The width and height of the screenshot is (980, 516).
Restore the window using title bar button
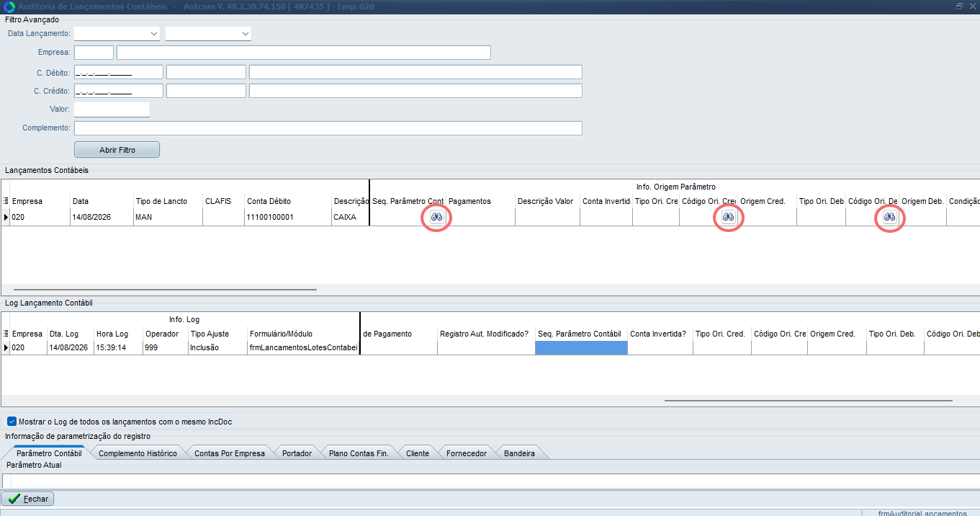(959, 6)
